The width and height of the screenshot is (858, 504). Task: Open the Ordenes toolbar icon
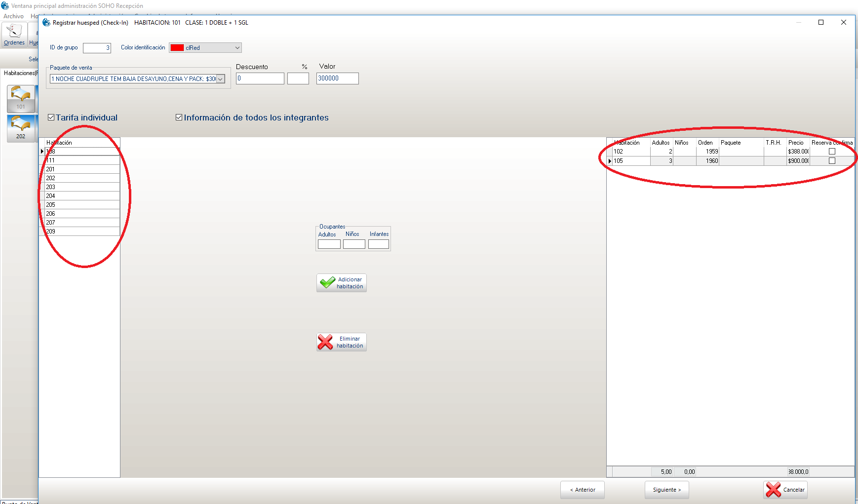tap(14, 32)
